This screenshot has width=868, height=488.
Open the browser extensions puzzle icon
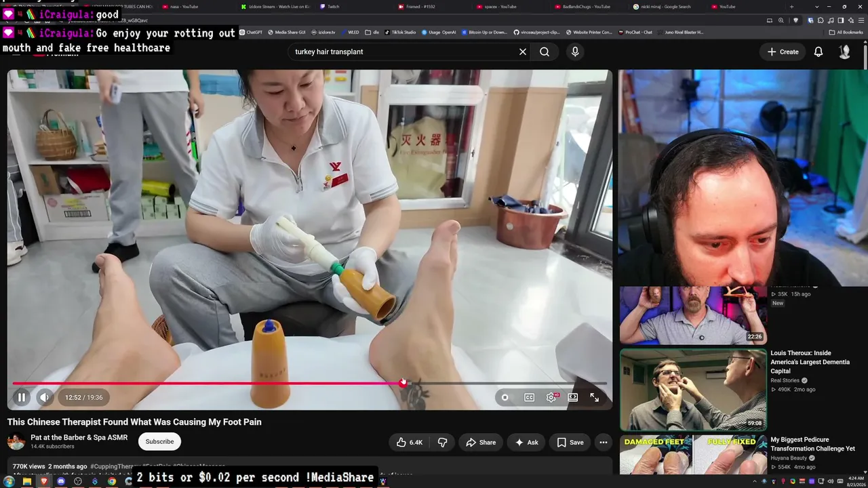tap(820, 20)
